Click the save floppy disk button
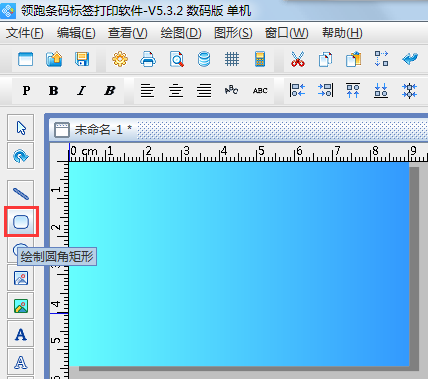The image size is (428, 379). click(x=82, y=59)
